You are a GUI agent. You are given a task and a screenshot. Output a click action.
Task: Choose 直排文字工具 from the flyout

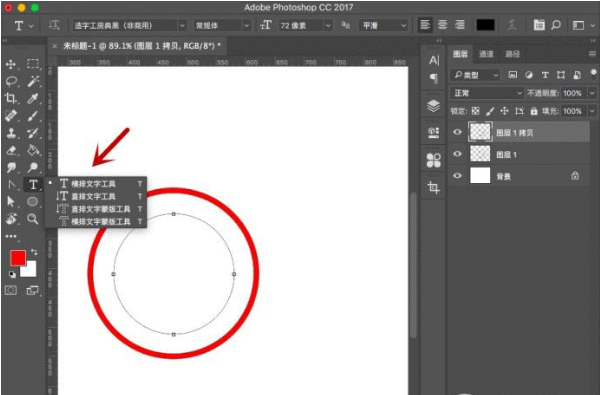(96, 196)
